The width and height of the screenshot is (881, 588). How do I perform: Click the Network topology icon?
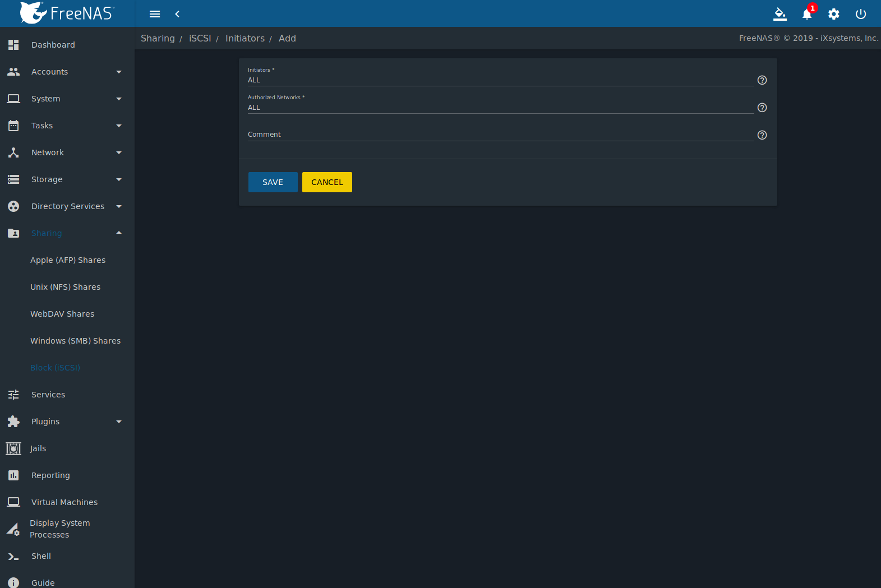click(13, 152)
